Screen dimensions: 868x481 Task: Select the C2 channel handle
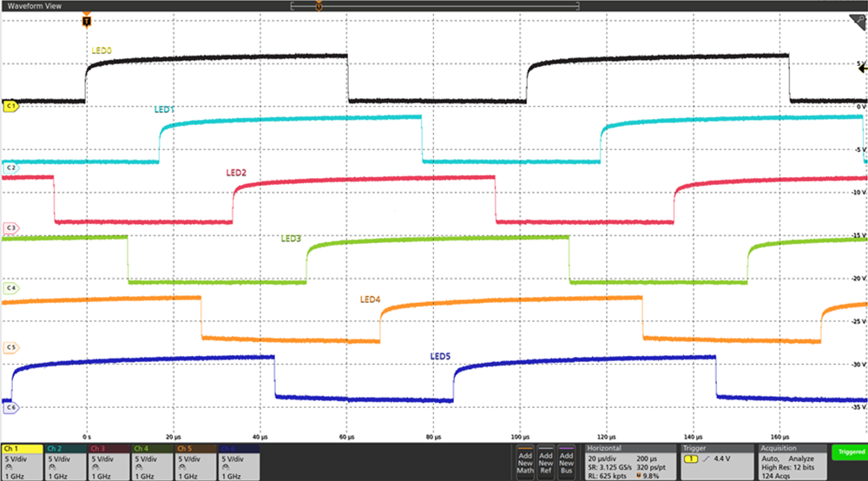click(10, 168)
